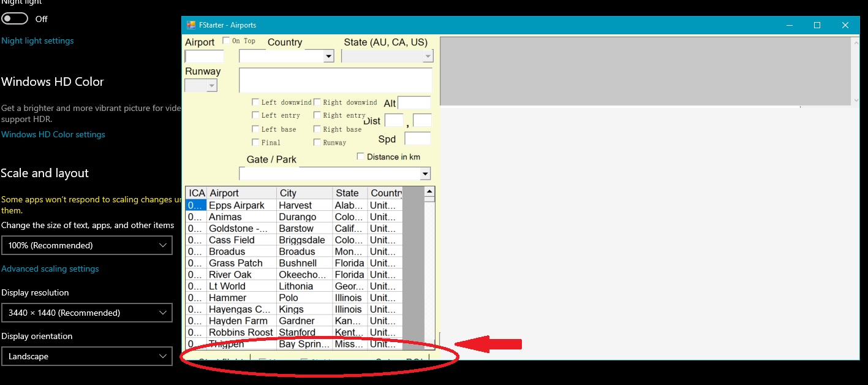Open Windows HD Color settings link
Viewport: 868px width, 385px height.
(53, 134)
